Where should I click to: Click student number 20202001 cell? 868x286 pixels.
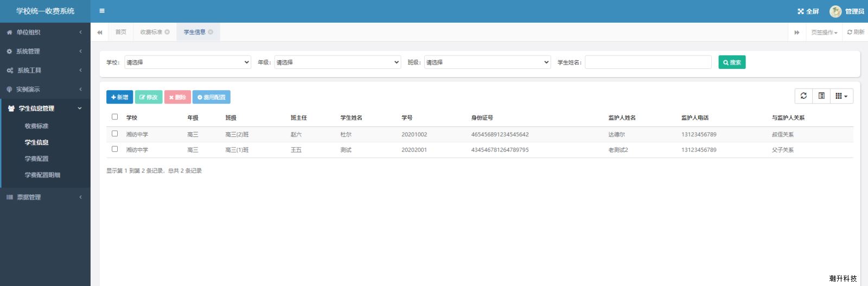(x=414, y=150)
